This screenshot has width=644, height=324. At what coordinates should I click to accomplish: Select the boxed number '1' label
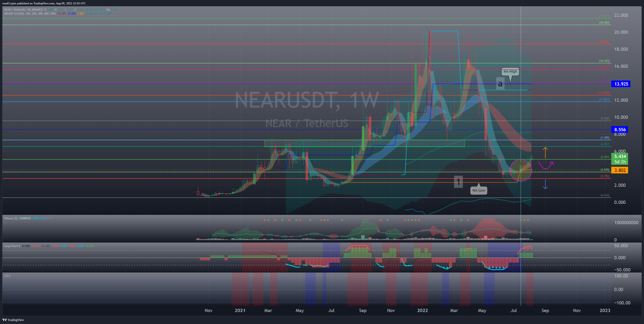(x=458, y=182)
